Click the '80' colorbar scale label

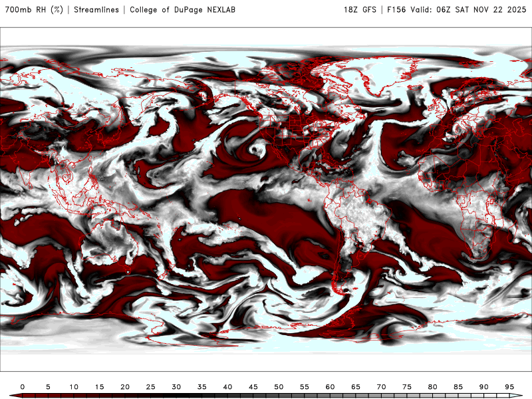click(x=433, y=387)
